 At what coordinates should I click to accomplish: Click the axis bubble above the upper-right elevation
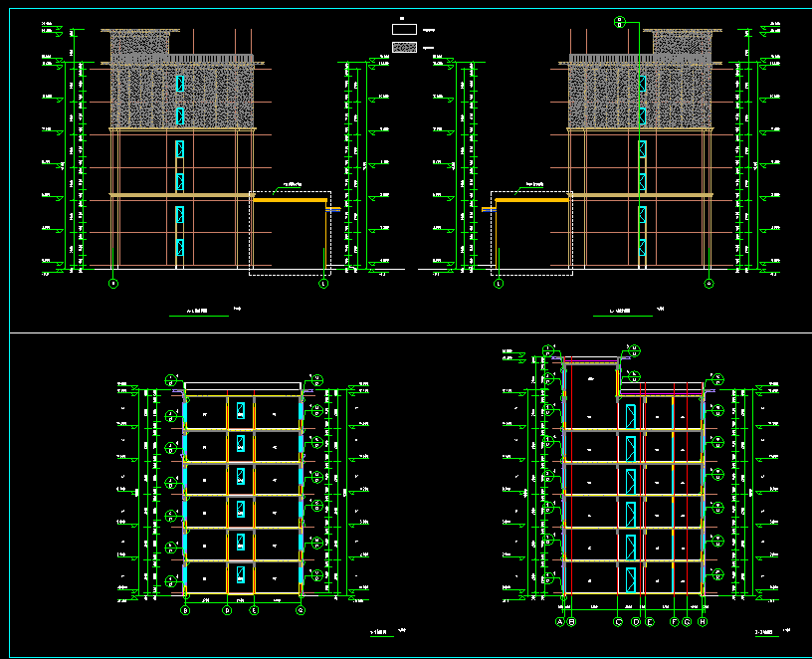click(620, 21)
